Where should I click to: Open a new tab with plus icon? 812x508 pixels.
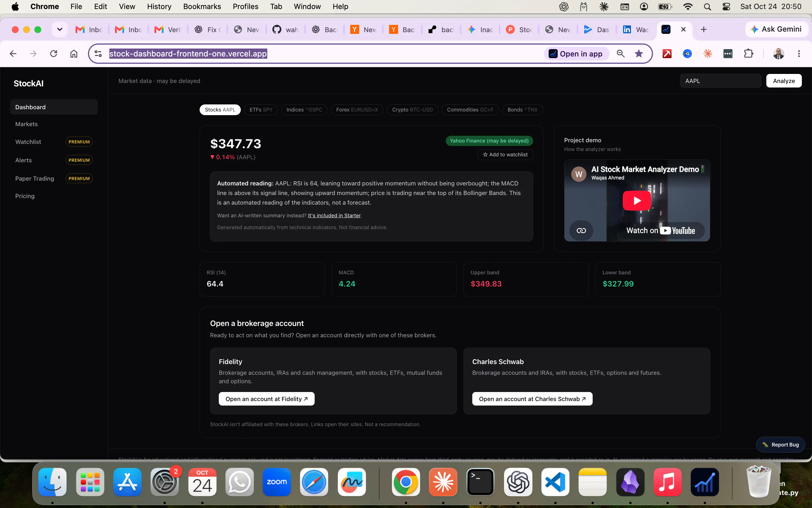click(704, 30)
